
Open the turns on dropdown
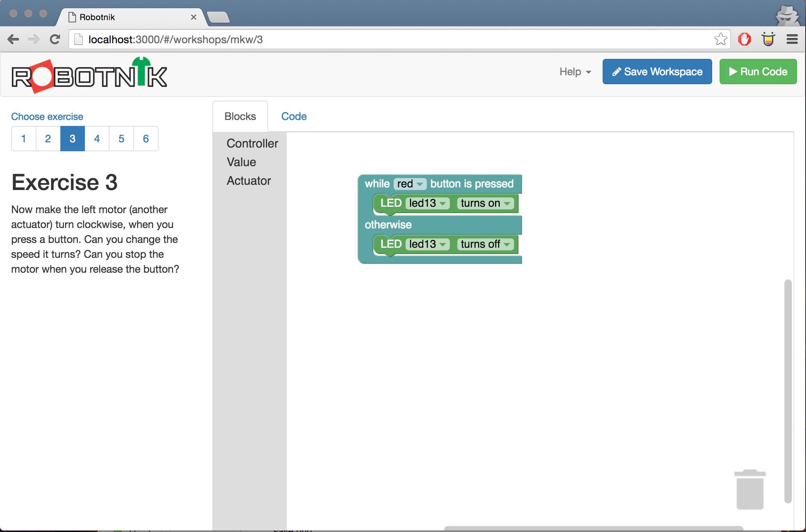485,203
